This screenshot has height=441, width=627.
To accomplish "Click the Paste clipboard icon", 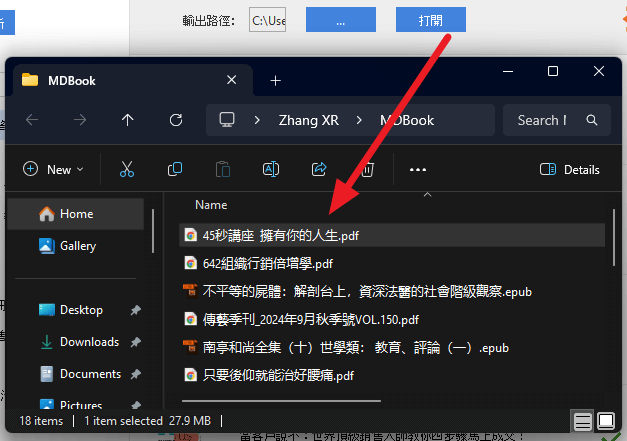I will tap(223, 170).
